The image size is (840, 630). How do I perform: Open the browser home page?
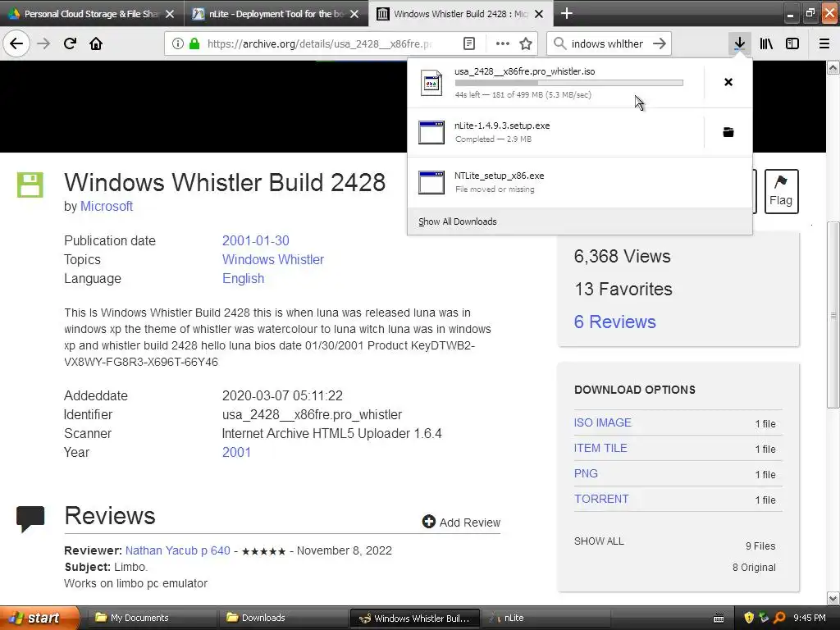point(96,43)
